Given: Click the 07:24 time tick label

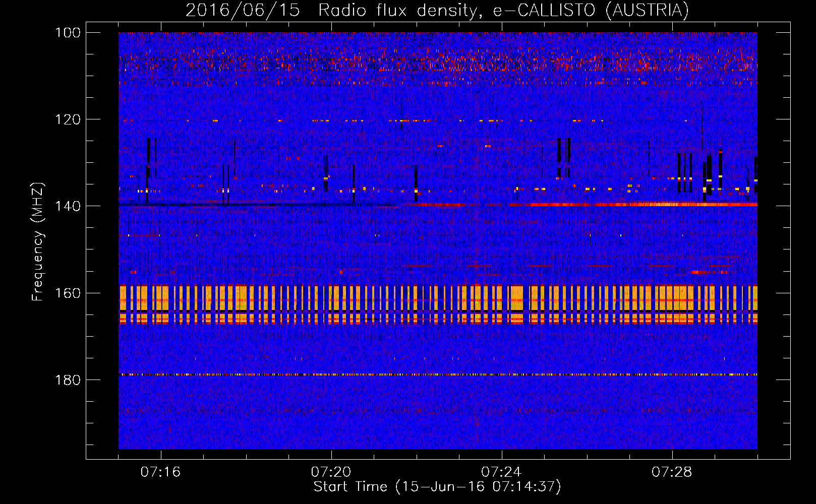Looking at the screenshot, I should click(501, 472).
